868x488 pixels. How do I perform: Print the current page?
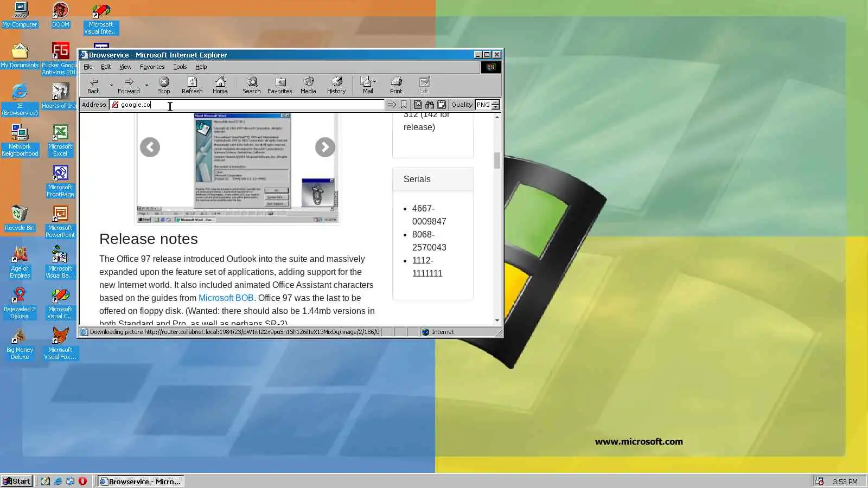click(396, 85)
